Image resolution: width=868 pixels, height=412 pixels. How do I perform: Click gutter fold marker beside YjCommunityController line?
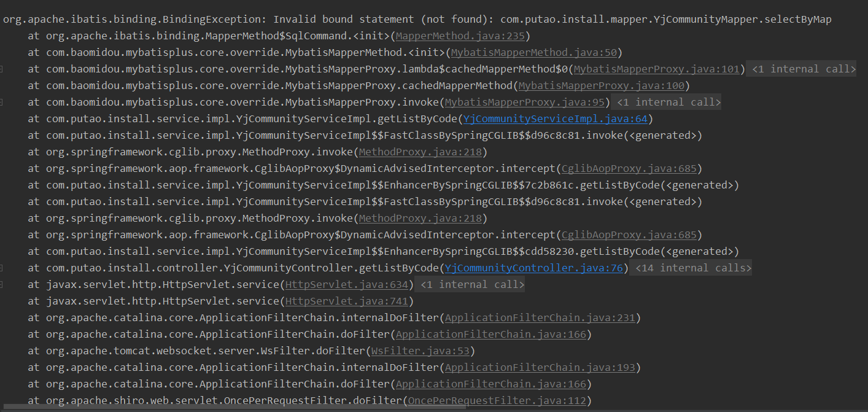(2, 268)
